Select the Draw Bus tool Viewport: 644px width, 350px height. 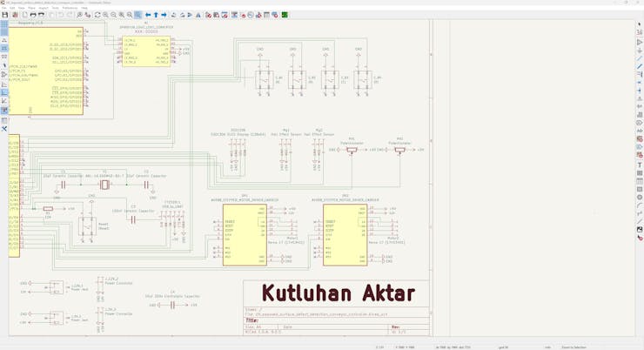tap(640, 66)
